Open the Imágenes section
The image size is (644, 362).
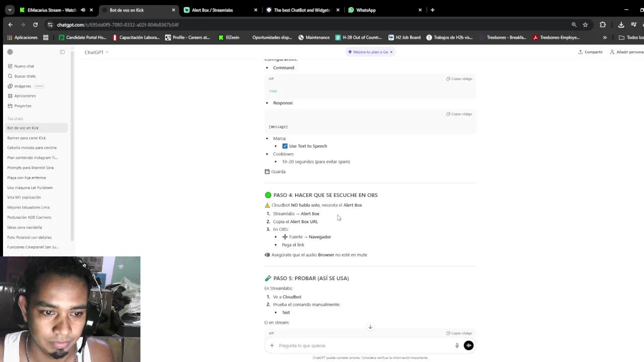click(x=23, y=86)
